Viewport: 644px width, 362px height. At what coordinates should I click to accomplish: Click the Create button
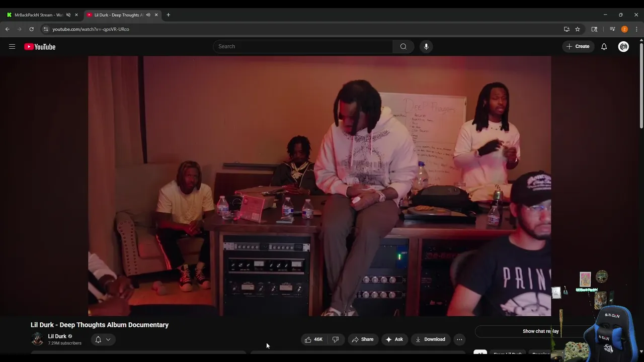click(578, 46)
